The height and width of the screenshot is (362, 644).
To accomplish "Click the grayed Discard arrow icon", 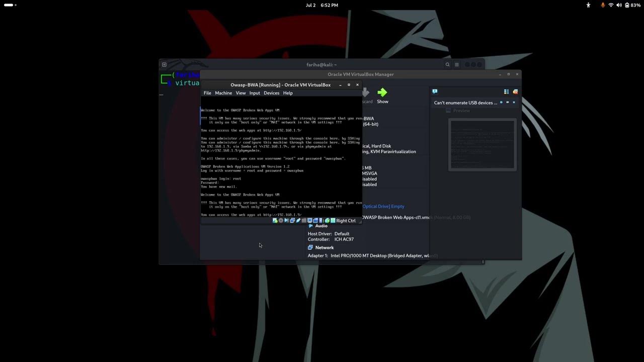I will click(x=366, y=93).
